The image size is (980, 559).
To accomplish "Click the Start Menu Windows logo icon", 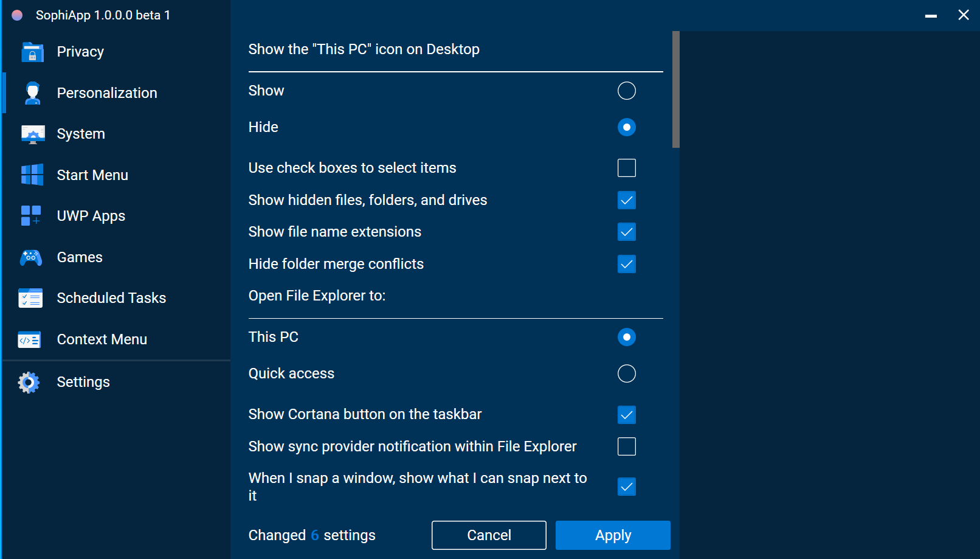I will 32,175.
